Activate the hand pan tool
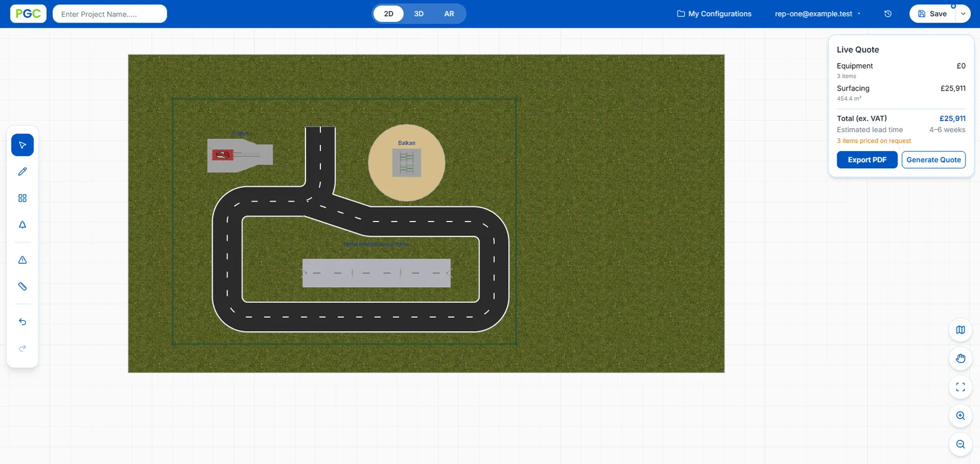Image resolution: width=980 pixels, height=464 pixels. pyautogui.click(x=960, y=359)
